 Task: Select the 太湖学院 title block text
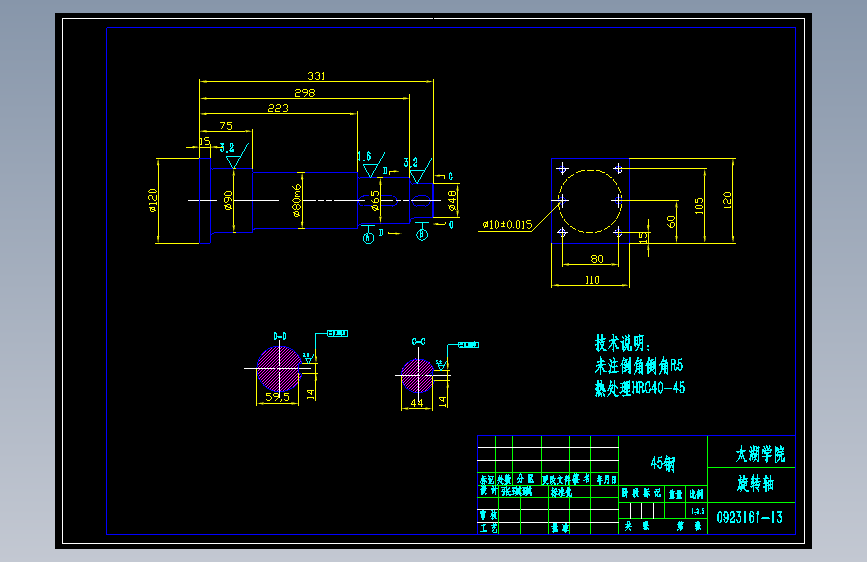[x=760, y=455]
